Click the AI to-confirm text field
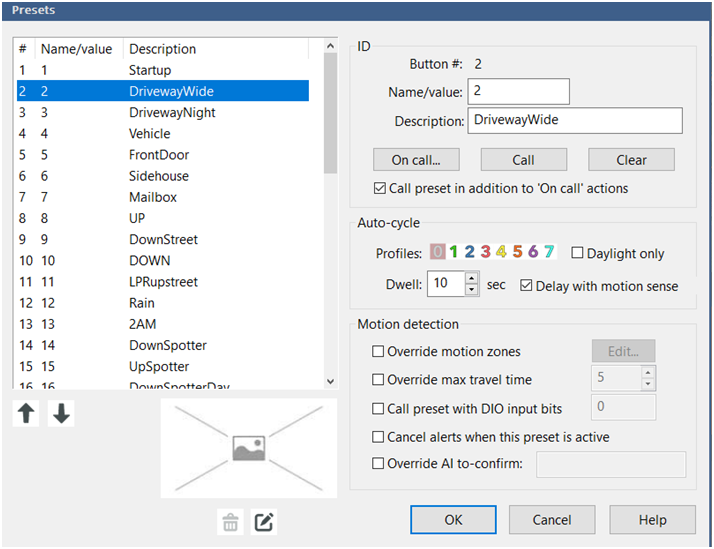Screen dimensions: 714x549 (611, 464)
